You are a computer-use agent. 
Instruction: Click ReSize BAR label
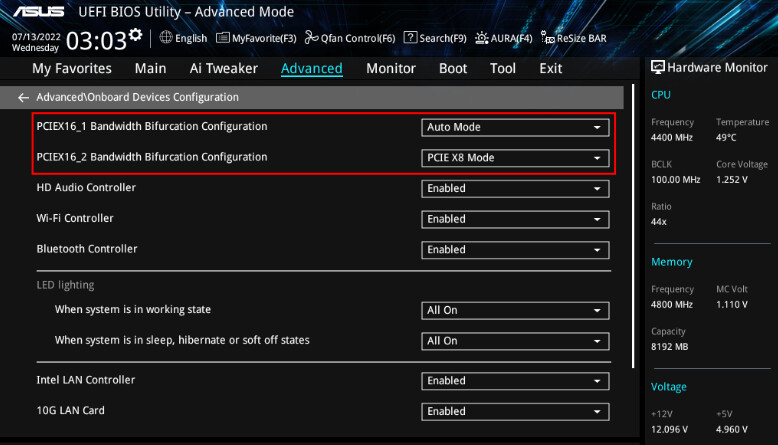tap(582, 39)
